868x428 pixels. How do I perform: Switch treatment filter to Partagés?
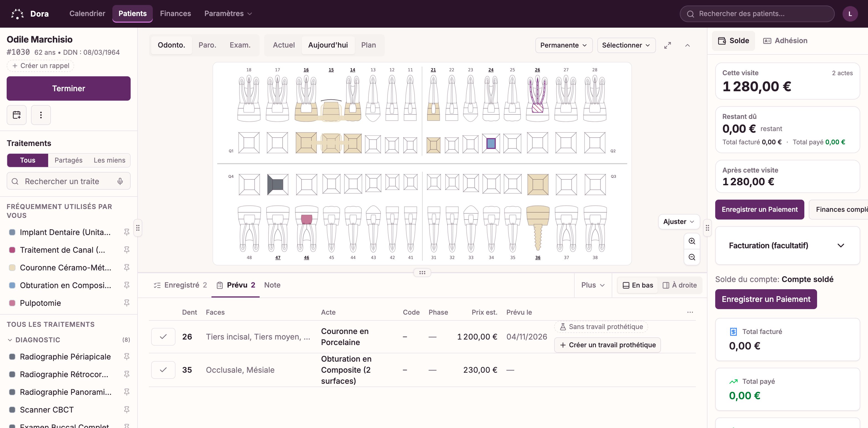click(68, 160)
